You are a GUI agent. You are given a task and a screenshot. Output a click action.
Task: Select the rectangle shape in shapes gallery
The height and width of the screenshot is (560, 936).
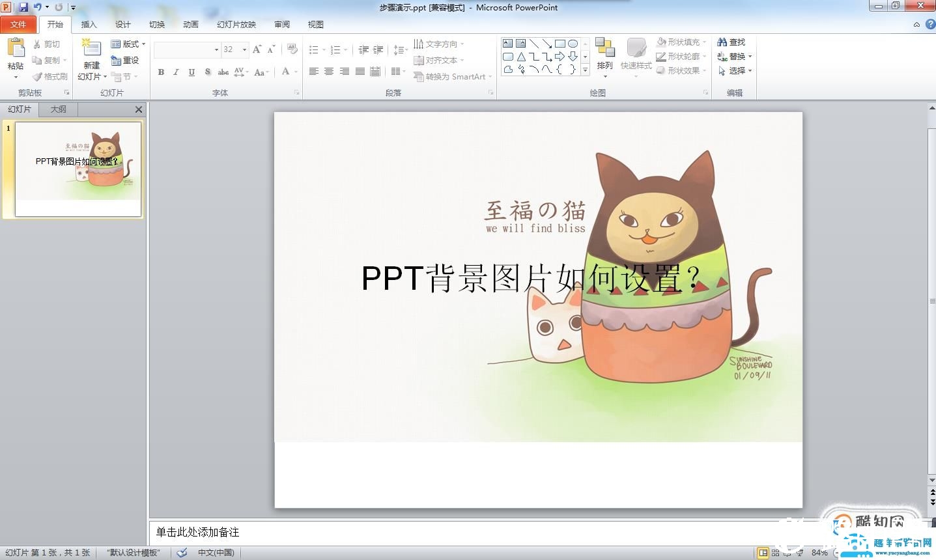pos(561,43)
